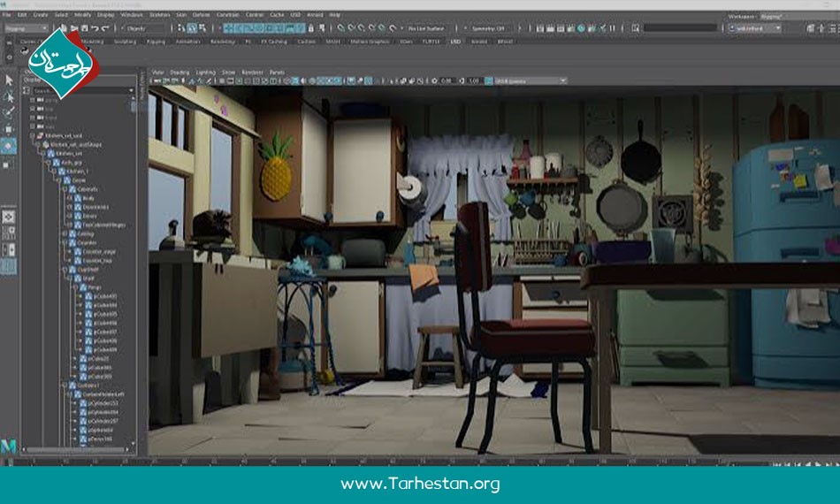Open the user account dropdown

[x=754, y=28]
